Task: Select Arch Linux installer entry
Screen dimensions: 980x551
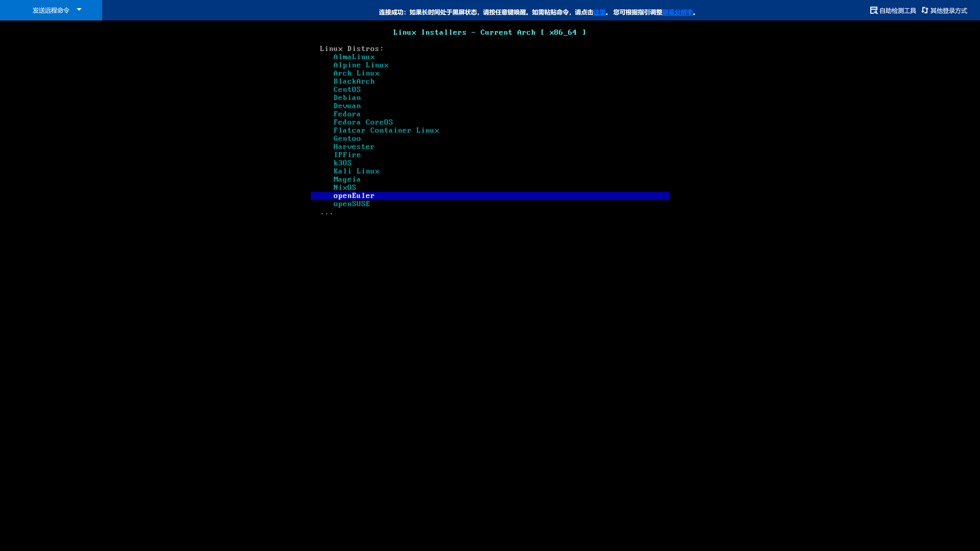Action: 356,73
